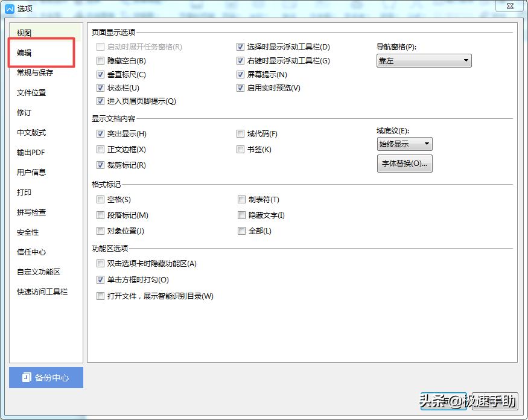
Task: Check 全部(L) format marks
Action: [241, 231]
